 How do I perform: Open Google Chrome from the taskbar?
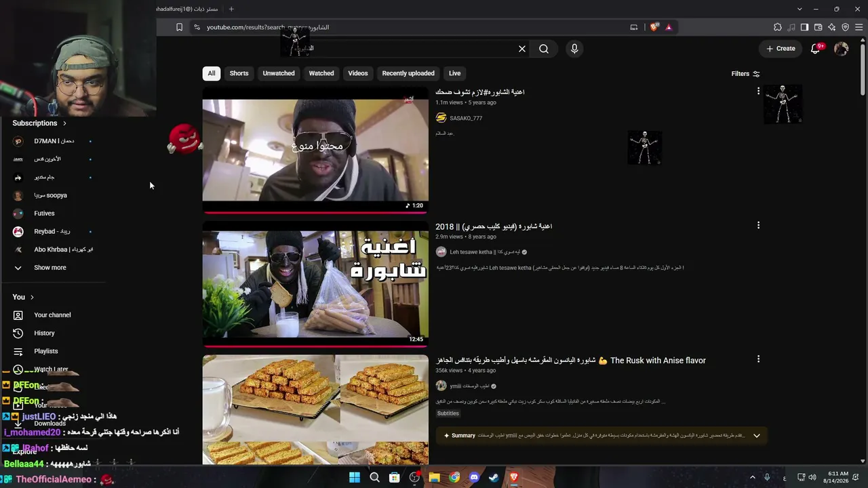[x=454, y=477]
